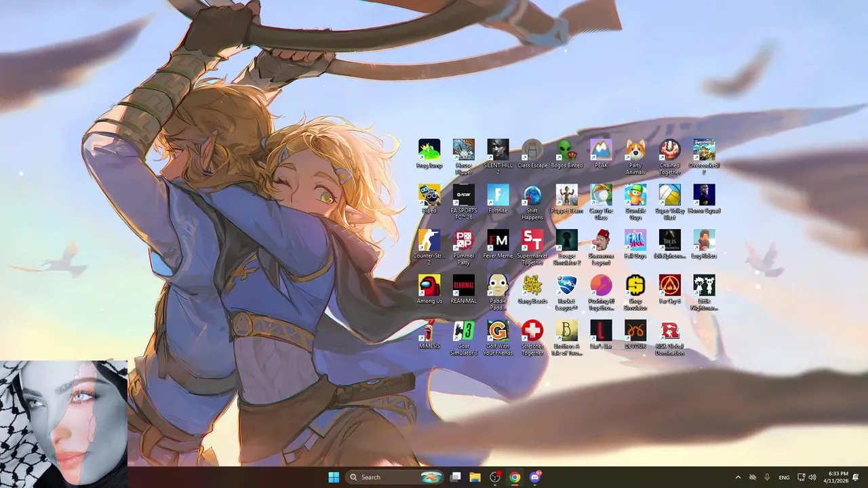Screen dimensions: 868x488
Task: Launch Party Animals from the desktop
Action: [635, 157]
